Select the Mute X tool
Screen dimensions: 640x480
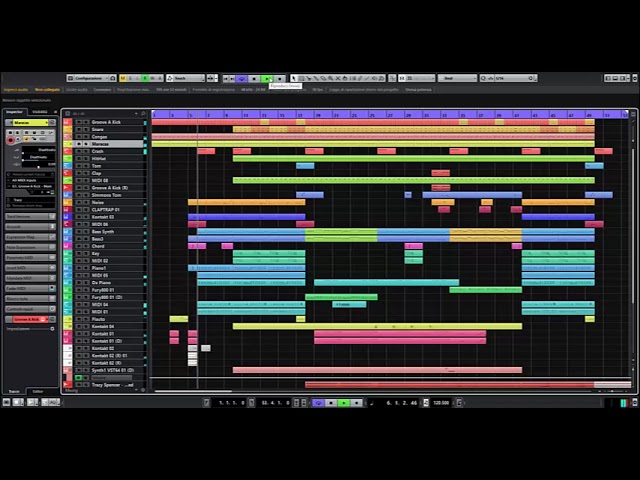pyautogui.click(x=338, y=78)
